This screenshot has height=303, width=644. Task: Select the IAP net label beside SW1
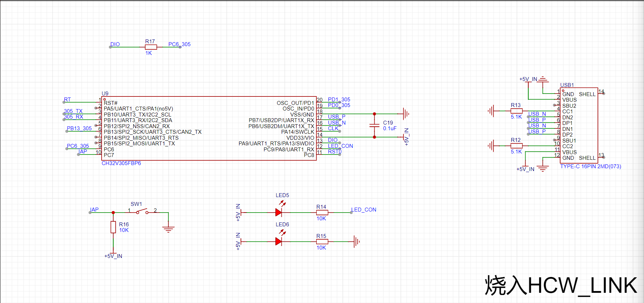94,210
